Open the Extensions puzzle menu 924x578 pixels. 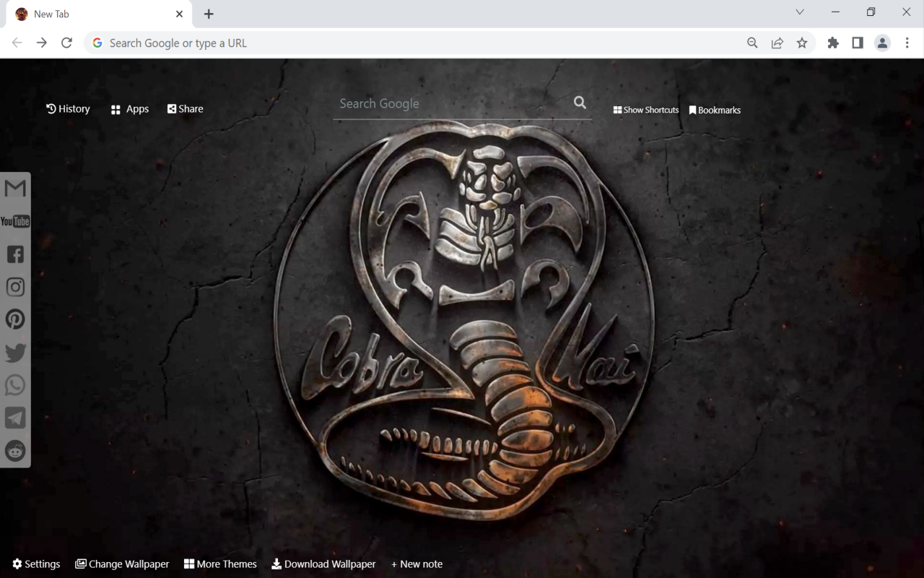pyautogui.click(x=833, y=43)
